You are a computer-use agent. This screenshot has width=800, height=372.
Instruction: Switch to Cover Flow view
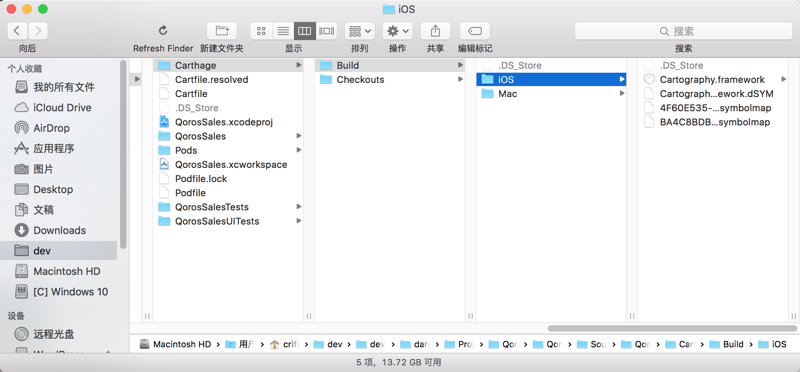(327, 31)
